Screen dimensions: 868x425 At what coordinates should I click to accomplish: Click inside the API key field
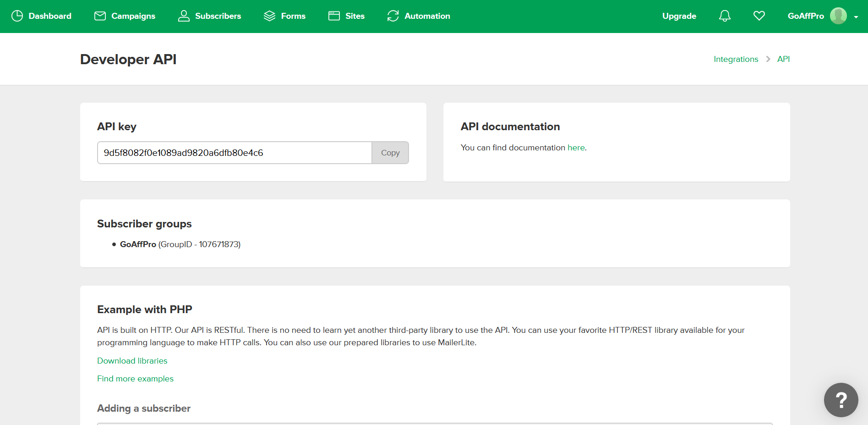point(235,153)
